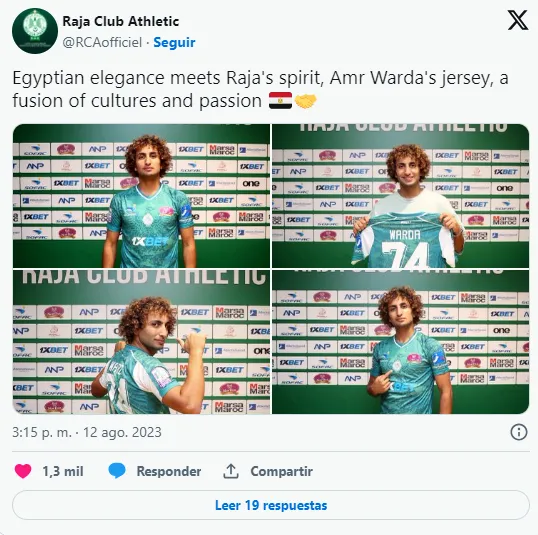The width and height of the screenshot is (538, 535).
Task: Click the X logo icon
Action: click(518, 20)
